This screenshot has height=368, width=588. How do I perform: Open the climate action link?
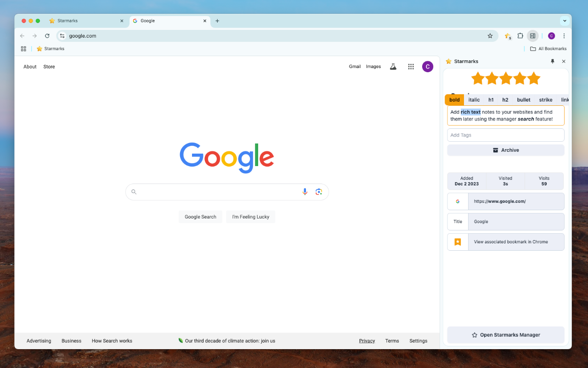point(227,341)
